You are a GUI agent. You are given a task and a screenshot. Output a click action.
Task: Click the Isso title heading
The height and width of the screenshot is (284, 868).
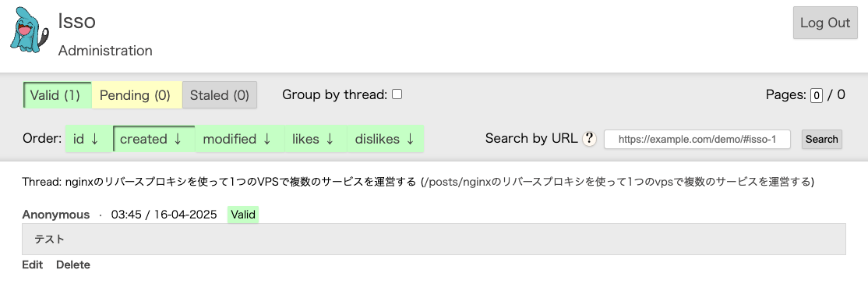(x=77, y=21)
